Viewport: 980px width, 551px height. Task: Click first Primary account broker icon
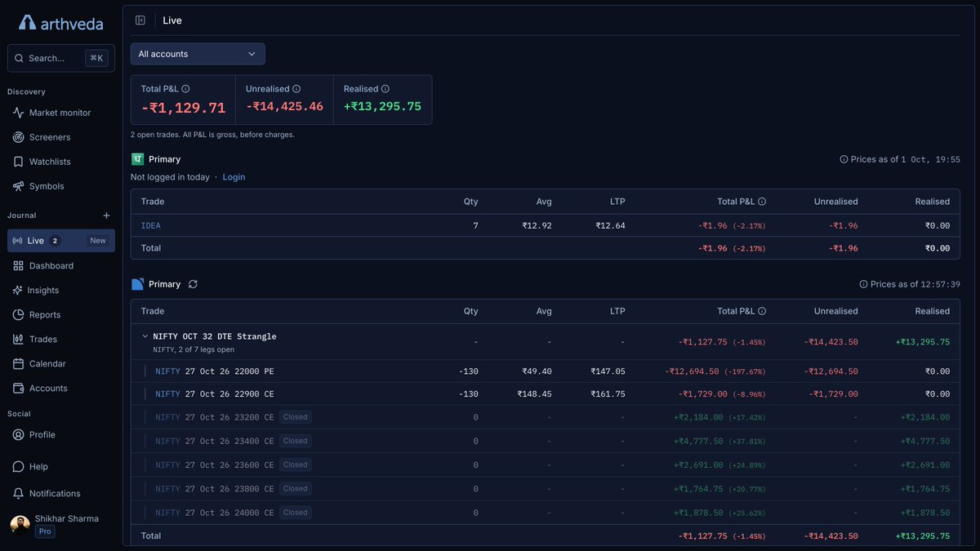pyautogui.click(x=137, y=159)
